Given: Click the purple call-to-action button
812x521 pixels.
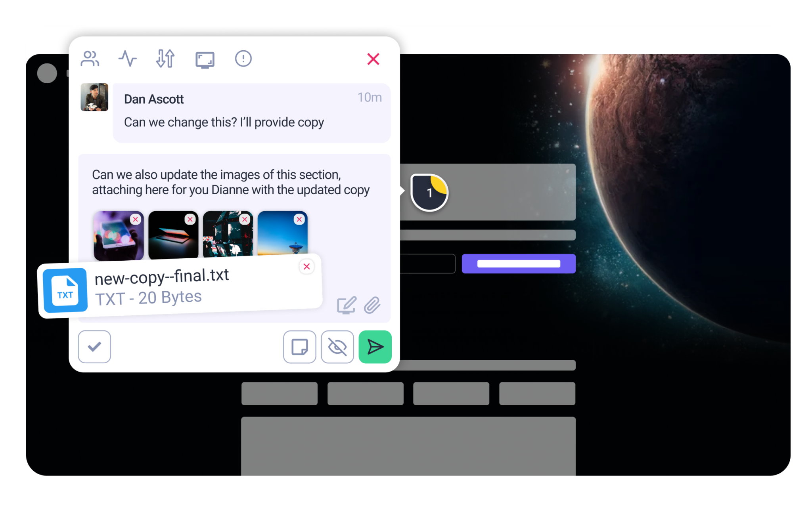Looking at the screenshot, I should tap(518, 263).
